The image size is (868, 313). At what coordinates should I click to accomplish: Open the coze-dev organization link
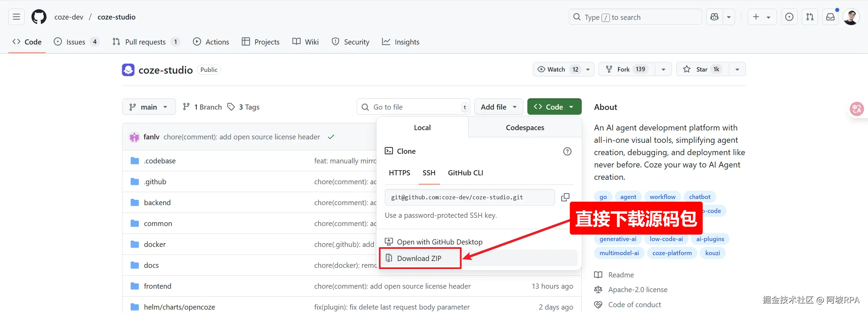(69, 17)
